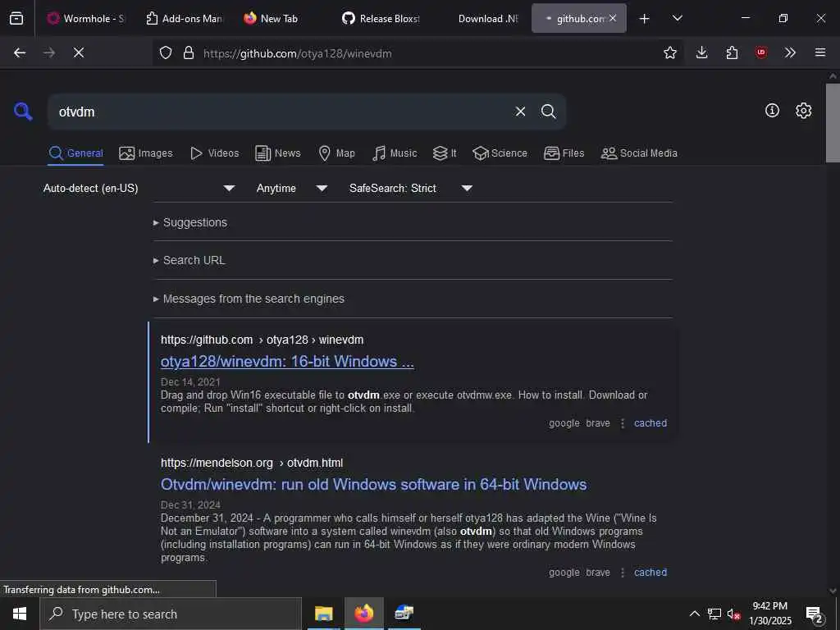Select Videos search category

click(214, 153)
